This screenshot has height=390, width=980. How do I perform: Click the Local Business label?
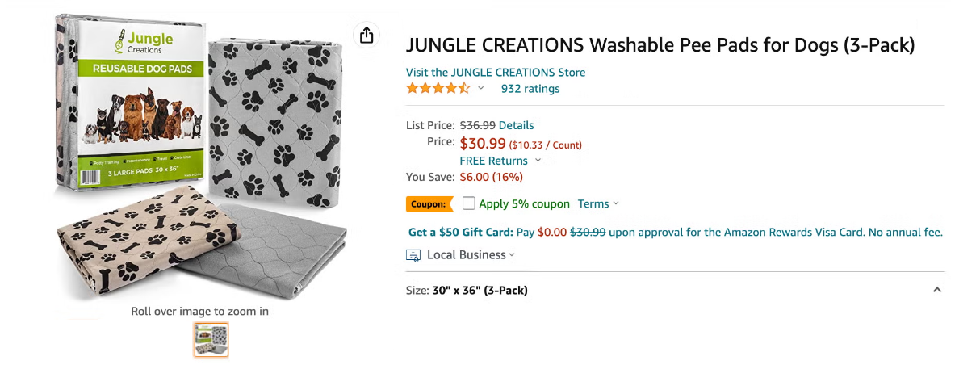pos(467,255)
